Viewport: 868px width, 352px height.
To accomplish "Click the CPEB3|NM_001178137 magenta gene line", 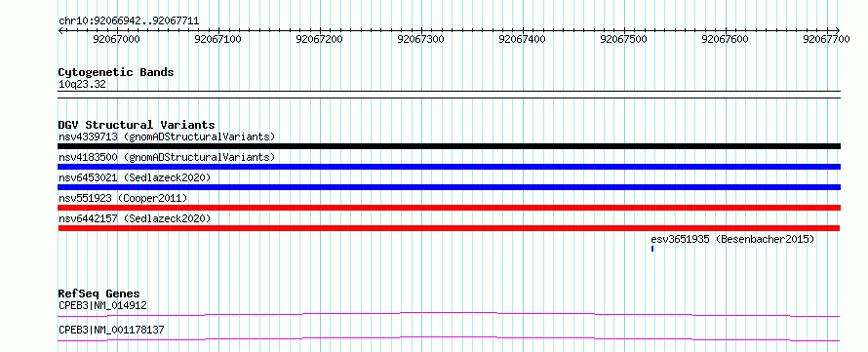I will point(449,338).
